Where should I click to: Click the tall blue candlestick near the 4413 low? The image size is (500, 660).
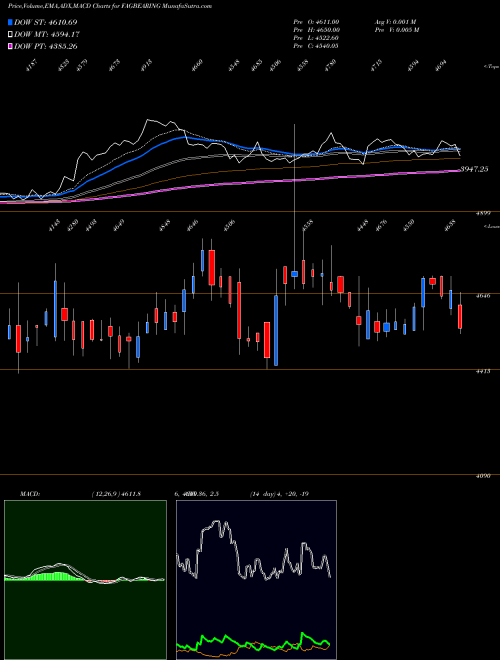[x=276, y=330]
